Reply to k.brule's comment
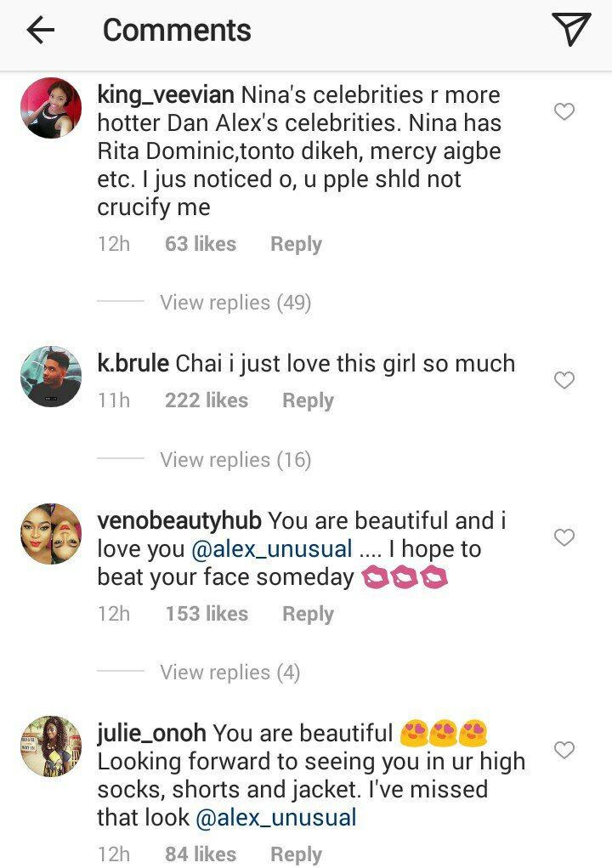The height and width of the screenshot is (868, 612). tap(308, 400)
